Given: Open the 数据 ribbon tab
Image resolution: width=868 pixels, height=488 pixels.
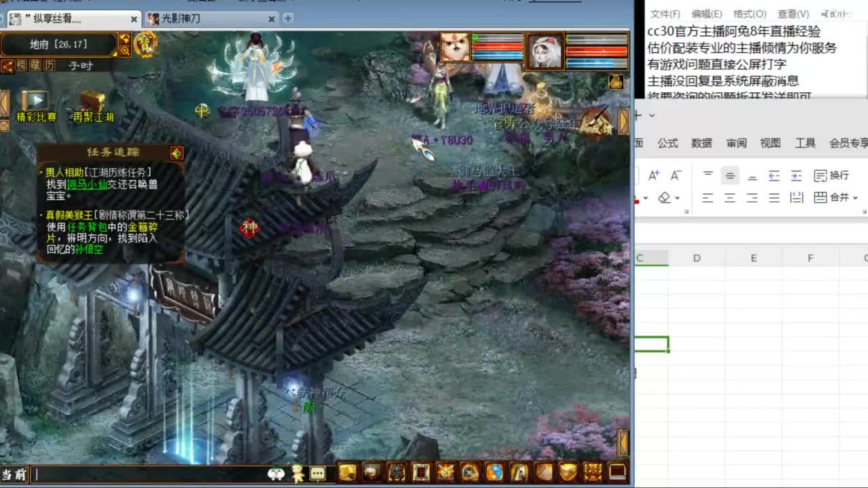Looking at the screenshot, I should [702, 143].
